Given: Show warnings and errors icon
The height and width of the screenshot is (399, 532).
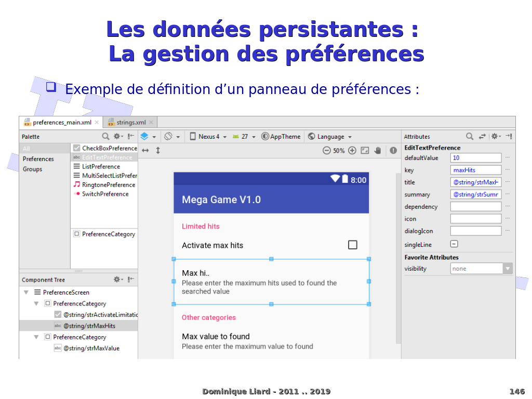Looking at the screenshot, I should coord(393,151).
